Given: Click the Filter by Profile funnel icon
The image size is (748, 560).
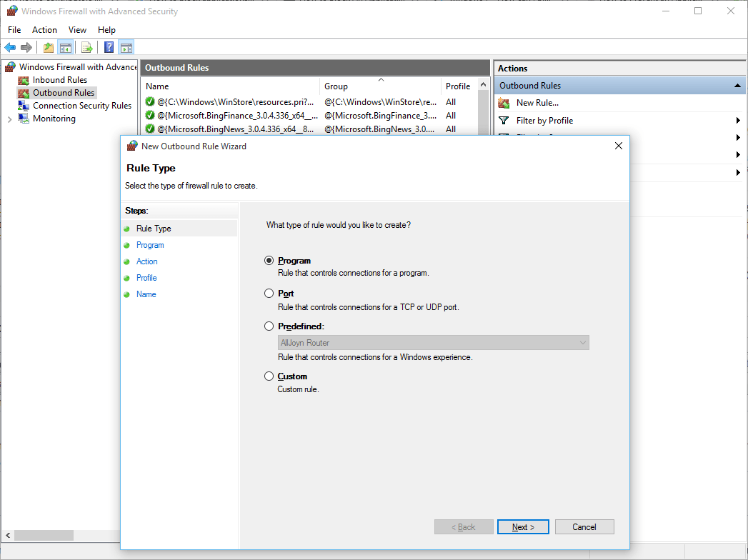Looking at the screenshot, I should pyautogui.click(x=504, y=121).
